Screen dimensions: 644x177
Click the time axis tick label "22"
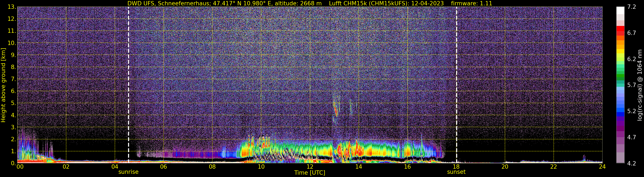(x=554, y=166)
